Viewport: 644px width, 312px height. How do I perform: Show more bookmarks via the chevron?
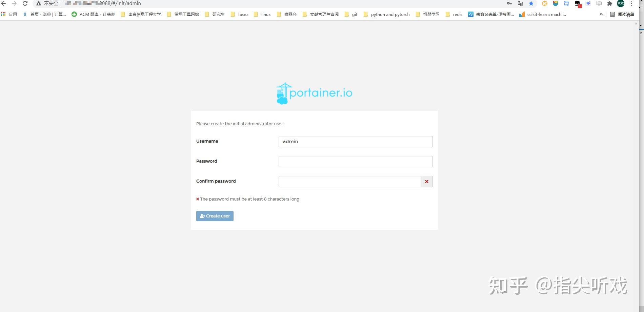coord(601,14)
